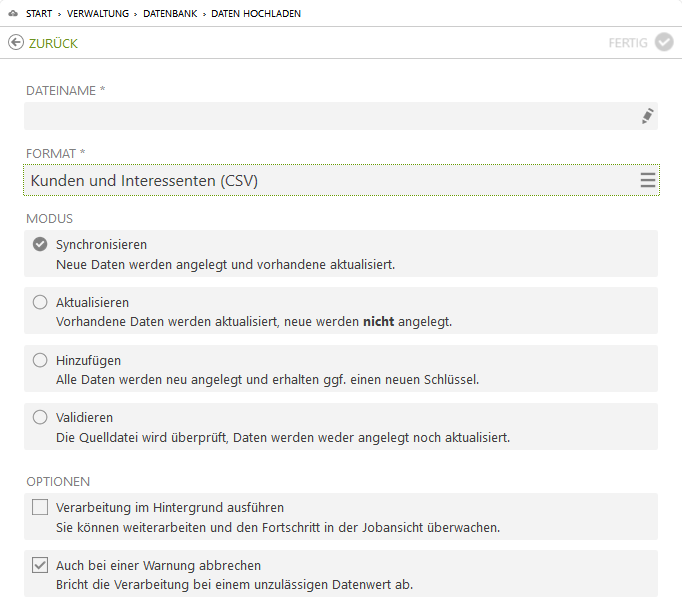Uncheck Auch bei einer Warnung abbrechen
682x609 pixels.
tap(40, 565)
